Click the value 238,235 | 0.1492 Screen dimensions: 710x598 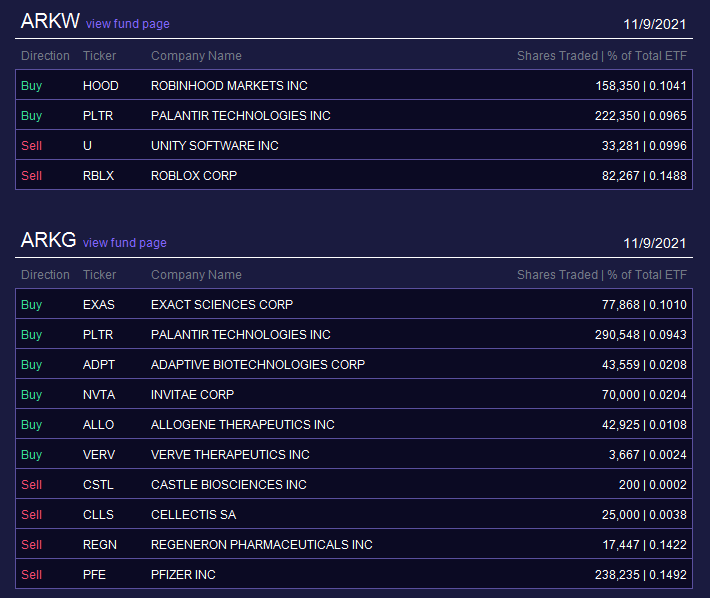pyautogui.click(x=641, y=574)
